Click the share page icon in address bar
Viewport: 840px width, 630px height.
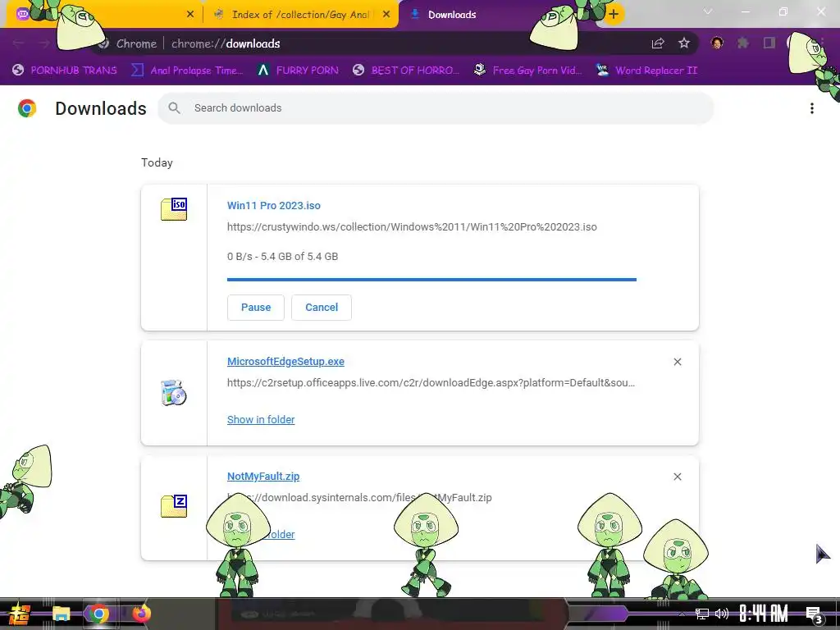(x=658, y=43)
